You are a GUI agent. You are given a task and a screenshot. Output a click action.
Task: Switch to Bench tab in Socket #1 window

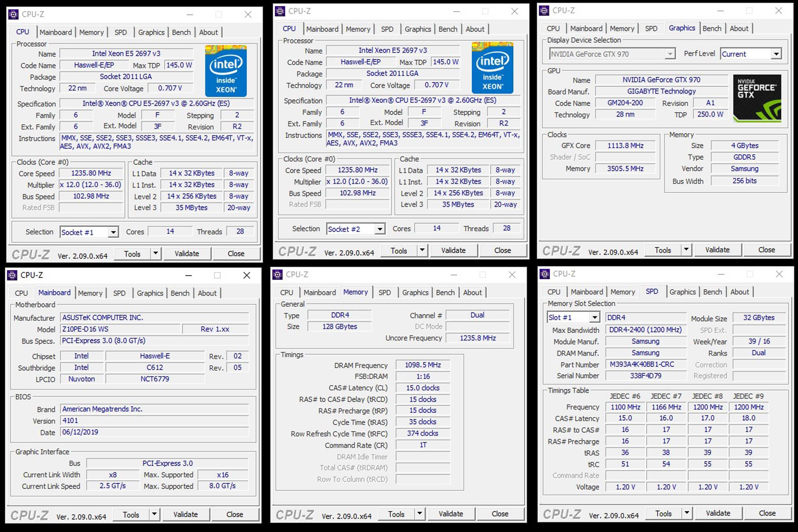click(x=181, y=32)
